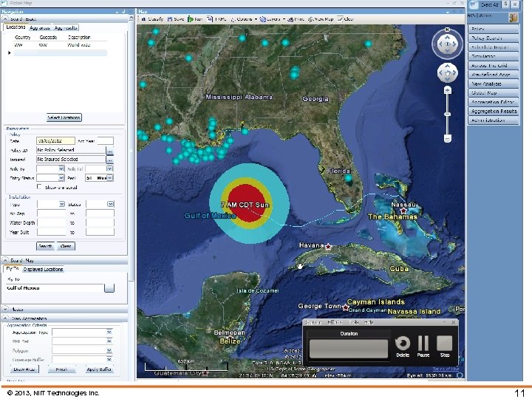The height and width of the screenshot is (399, 532).
Task: Open Administration in the right menu
Action: pos(494,120)
